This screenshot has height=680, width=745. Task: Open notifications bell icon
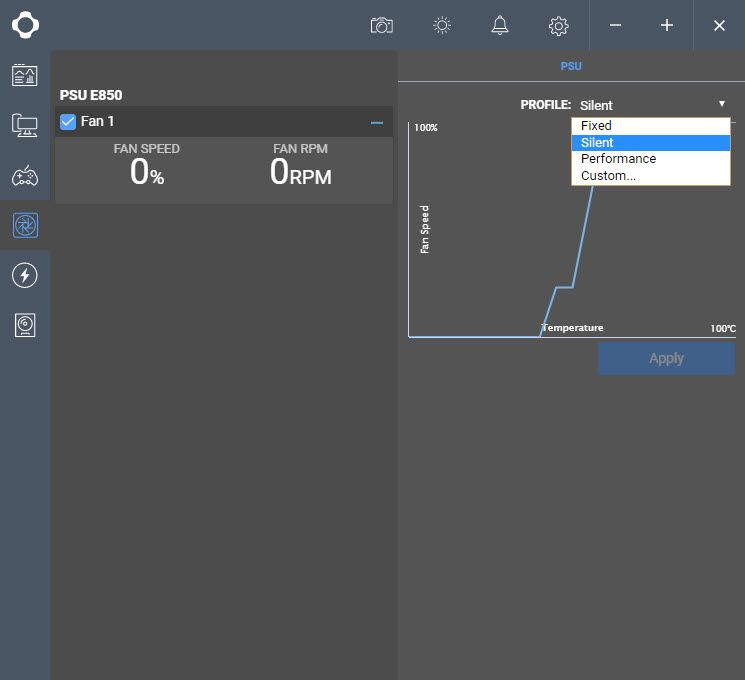click(499, 25)
